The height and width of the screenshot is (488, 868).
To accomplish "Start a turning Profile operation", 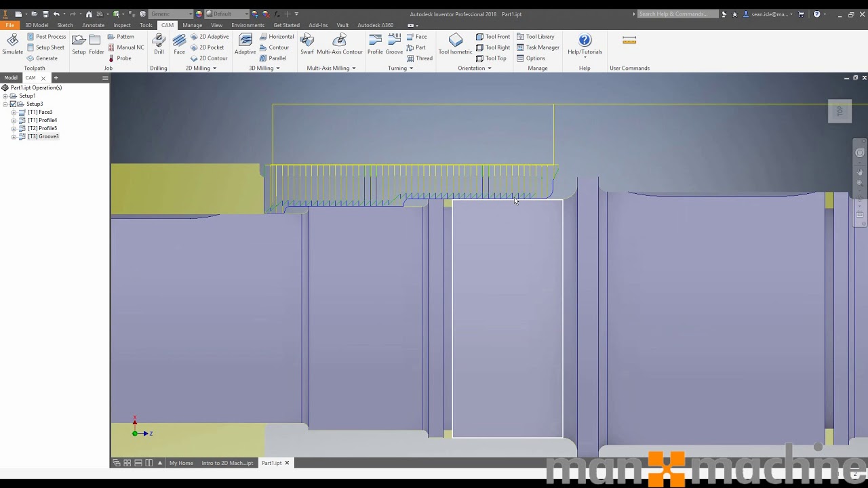I will pyautogui.click(x=375, y=45).
